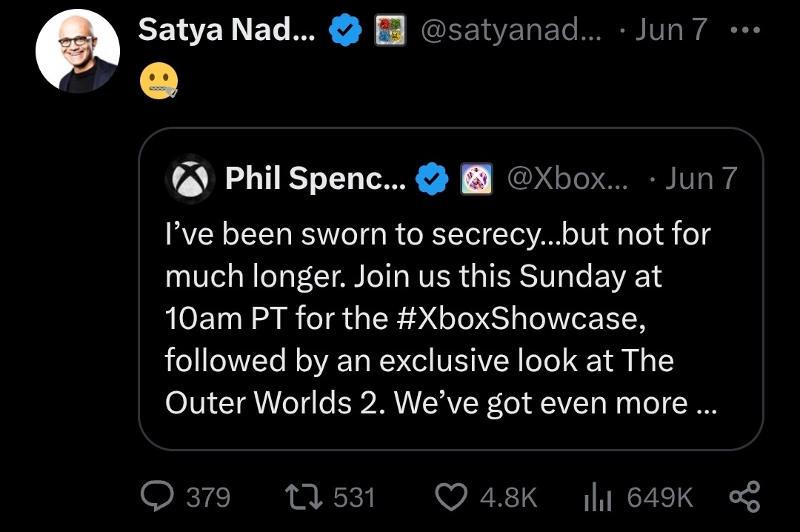Viewport: 800px width, 532px height.
Task: Click the affiliation badge beside Phil Spencer's name
Action: coord(476,179)
